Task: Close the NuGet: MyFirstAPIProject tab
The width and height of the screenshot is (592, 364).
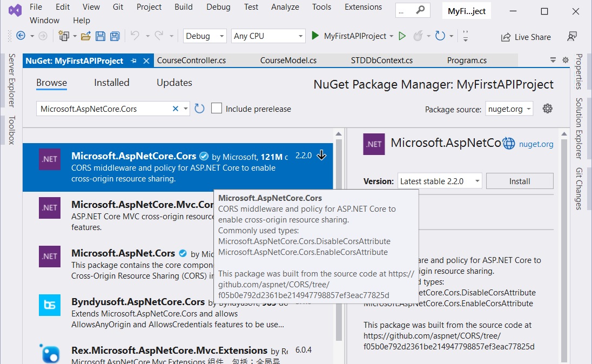Action: tap(146, 61)
